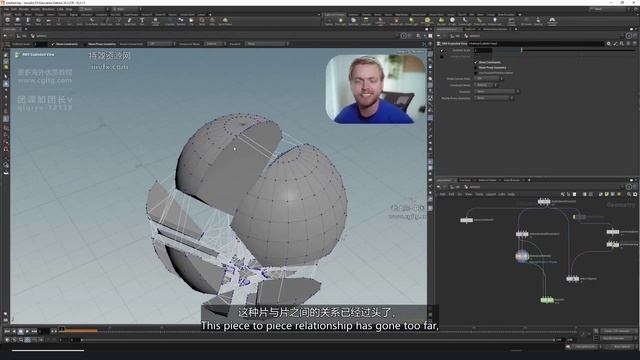Toggle Show Constraints checkbox in parameter pane

tap(476, 62)
